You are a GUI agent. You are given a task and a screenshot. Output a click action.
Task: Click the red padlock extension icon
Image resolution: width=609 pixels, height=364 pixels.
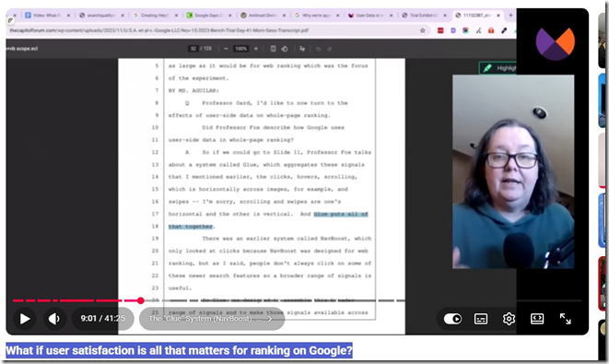tap(491, 30)
